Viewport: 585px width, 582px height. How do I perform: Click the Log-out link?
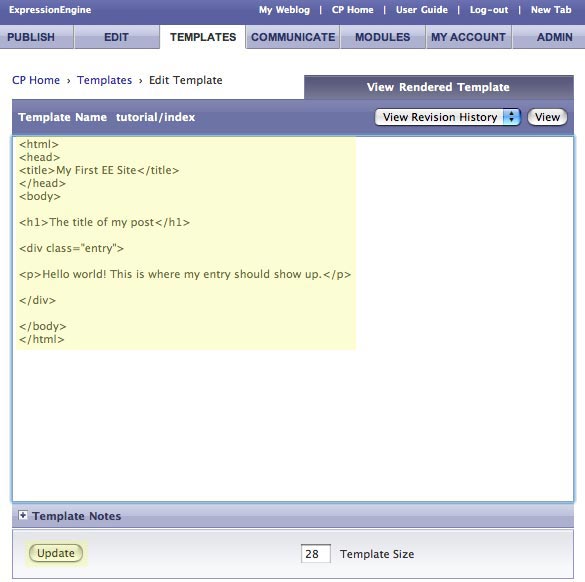click(x=489, y=10)
